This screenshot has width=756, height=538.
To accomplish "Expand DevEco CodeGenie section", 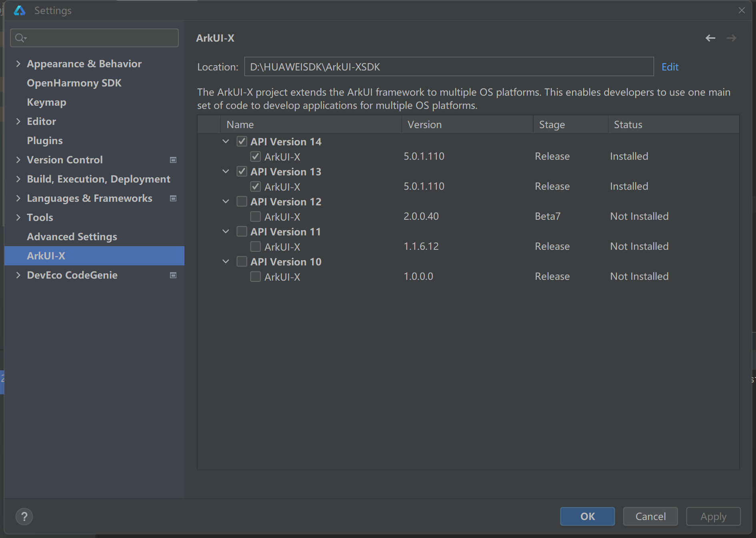I will coord(18,275).
